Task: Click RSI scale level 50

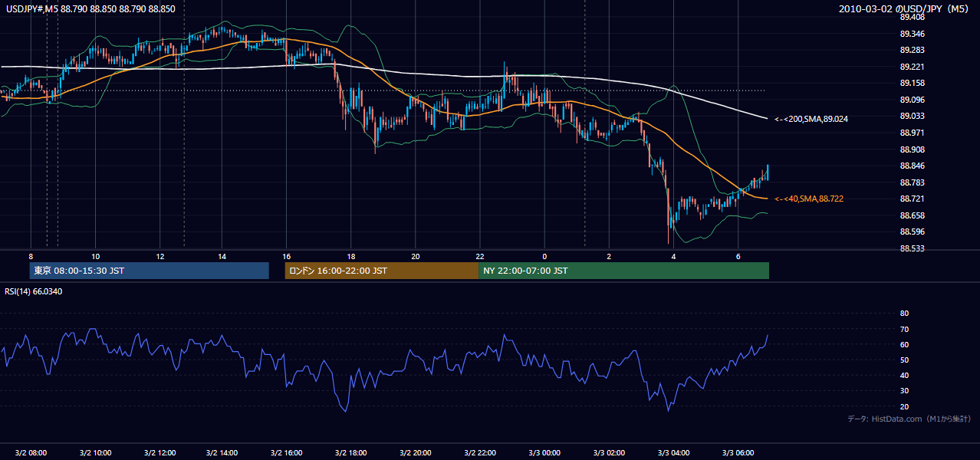Action: (904, 360)
